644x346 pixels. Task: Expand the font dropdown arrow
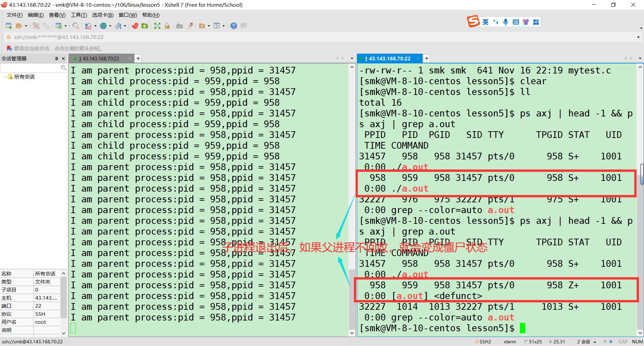[x=125, y=26]
